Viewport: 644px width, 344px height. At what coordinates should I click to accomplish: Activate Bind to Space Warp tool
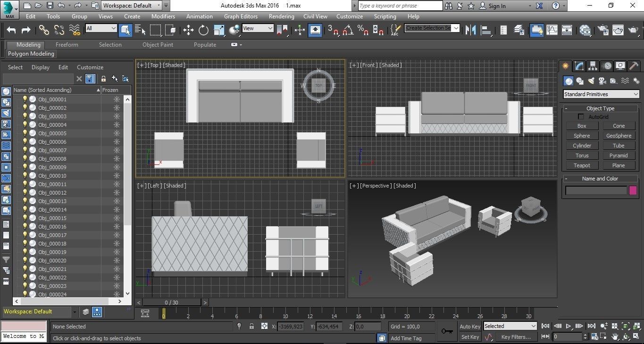(x=75, y=30)
